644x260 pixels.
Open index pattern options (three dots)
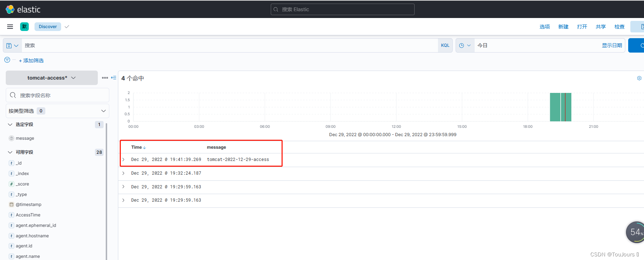click(x=105, y=78)
